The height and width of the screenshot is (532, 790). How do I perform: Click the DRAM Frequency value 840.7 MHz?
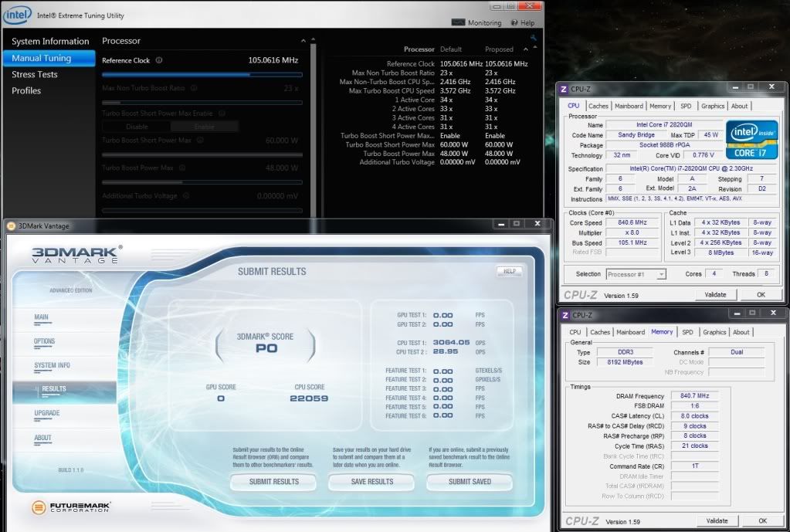[695, 396]
